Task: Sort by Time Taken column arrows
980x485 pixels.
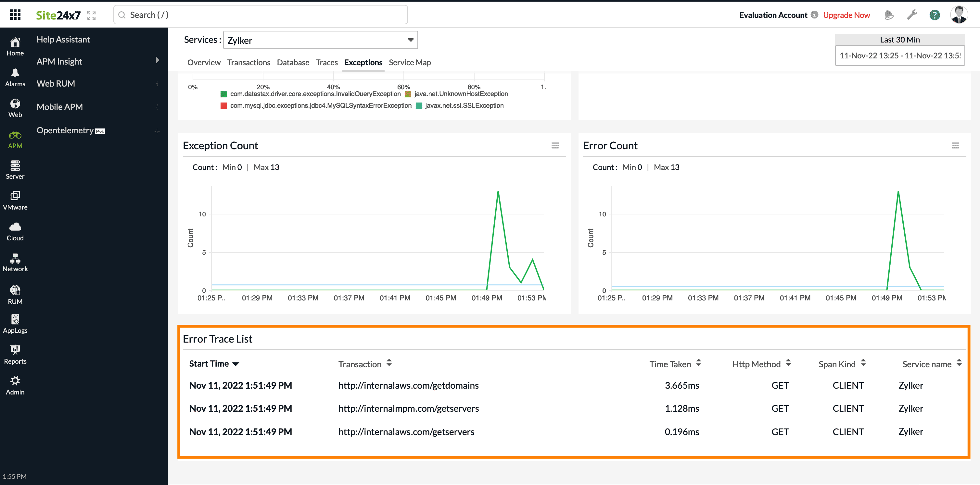Action: [x=698, y=363]
